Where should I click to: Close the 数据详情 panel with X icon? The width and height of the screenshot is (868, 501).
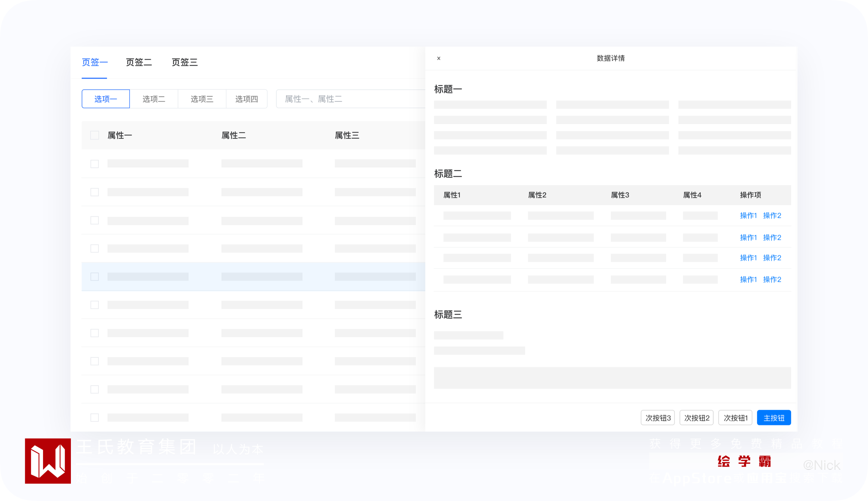point(439,58)
